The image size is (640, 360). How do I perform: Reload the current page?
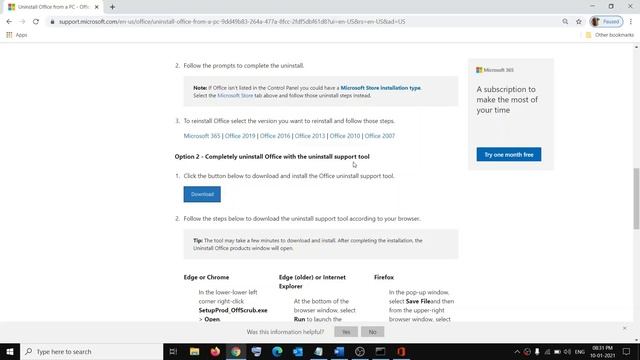(36, 22)
